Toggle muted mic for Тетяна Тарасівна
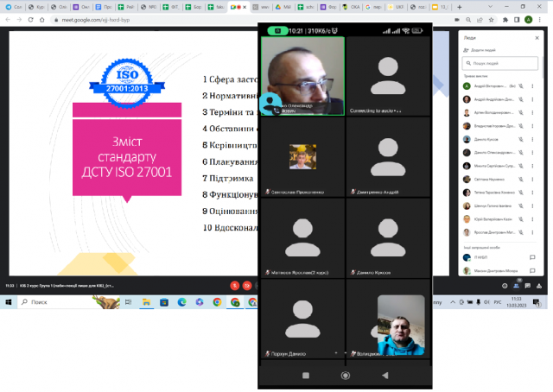This screenshot has width=553, height=392. coord(521,193)
